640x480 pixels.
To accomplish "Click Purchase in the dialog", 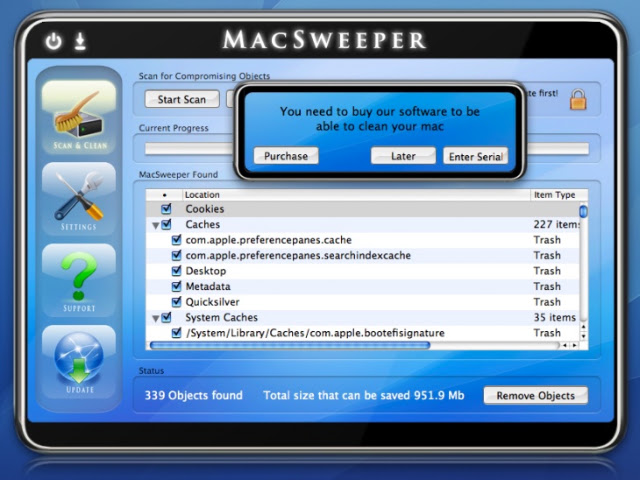I will point(286,156).
